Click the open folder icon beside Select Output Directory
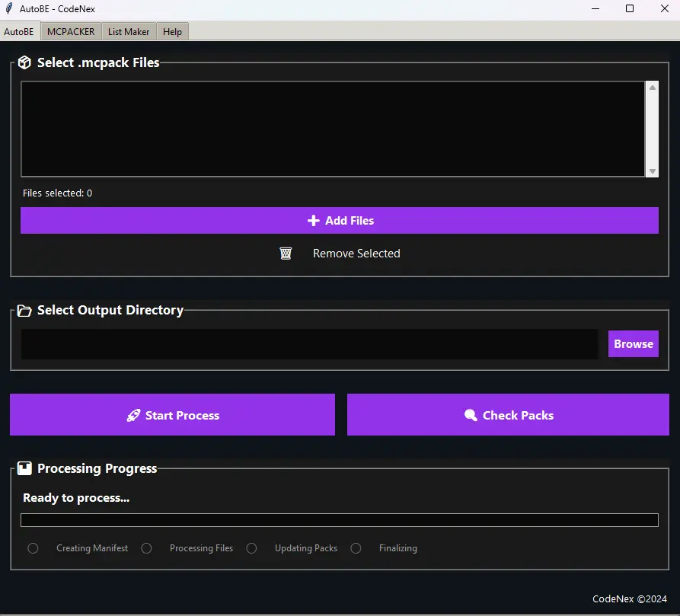 click(x=24, y=311)
